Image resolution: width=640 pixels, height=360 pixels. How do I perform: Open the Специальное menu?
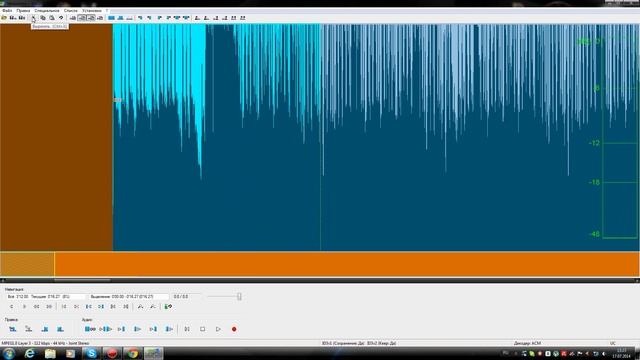click(47, 11)
